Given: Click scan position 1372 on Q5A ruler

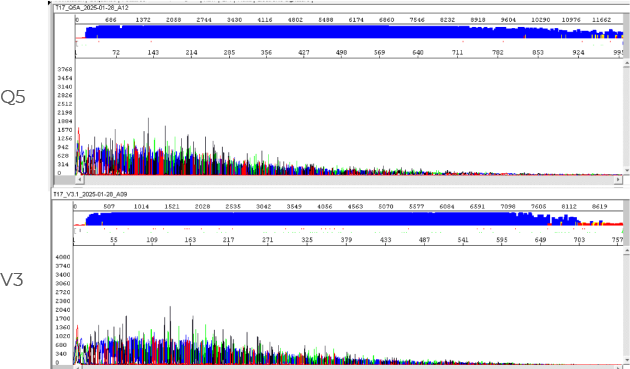Looking at the screenshot, I should coord(143,20).
